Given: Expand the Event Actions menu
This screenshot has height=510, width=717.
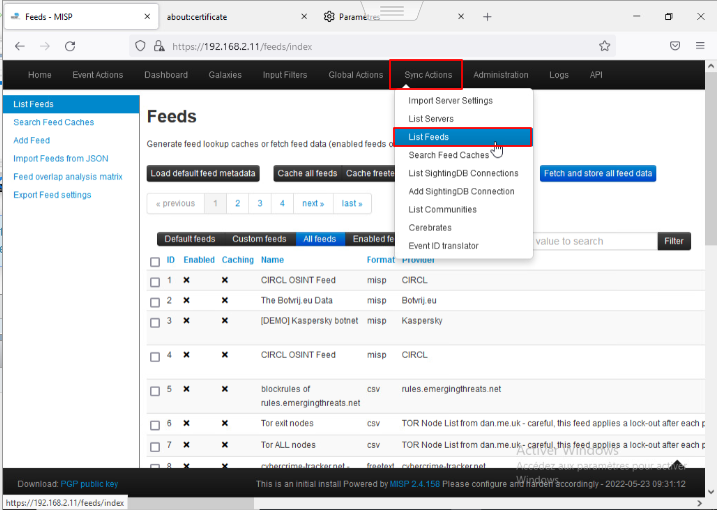Looking at the screenshot, I should [x=97, y=75].
